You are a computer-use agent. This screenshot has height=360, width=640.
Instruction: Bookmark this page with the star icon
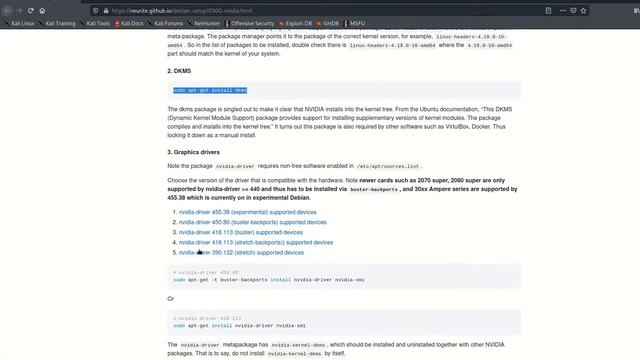click(583, 11)
